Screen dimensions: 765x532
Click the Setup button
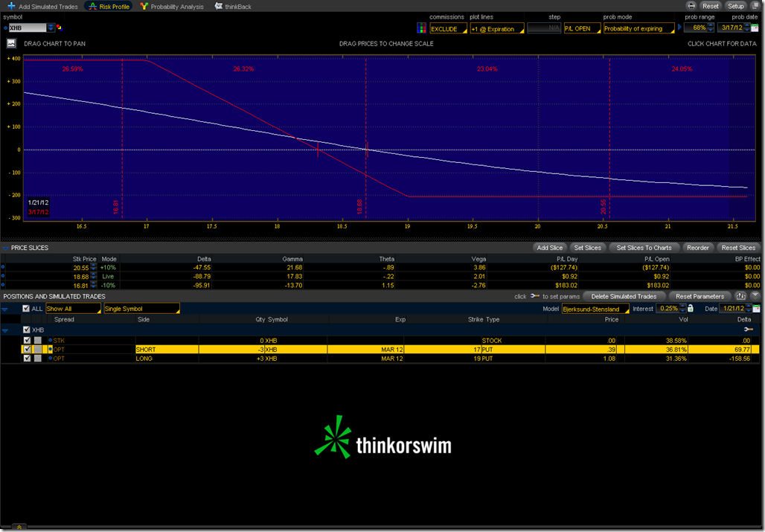(x=735, y=6)
